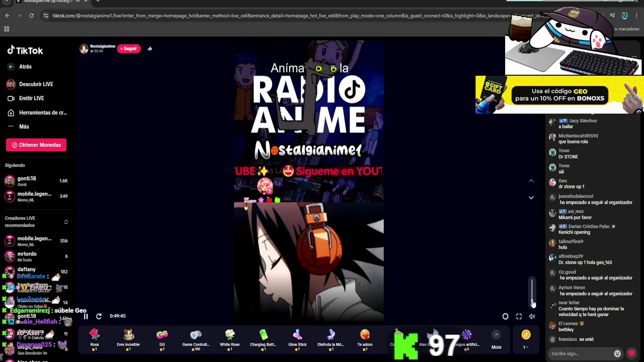Click the tiktok.com address bar URL
644x362 pixels.
282,16
